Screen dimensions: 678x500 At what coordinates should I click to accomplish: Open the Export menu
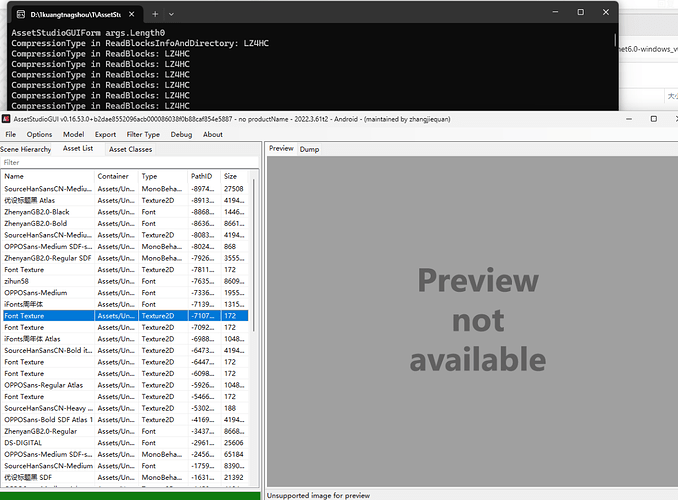pyautogui.click(x=105, y=134)
